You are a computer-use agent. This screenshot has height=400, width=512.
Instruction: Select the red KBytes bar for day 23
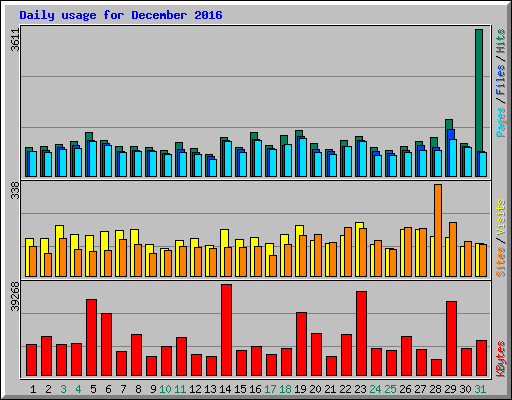(x=362, y=333)
